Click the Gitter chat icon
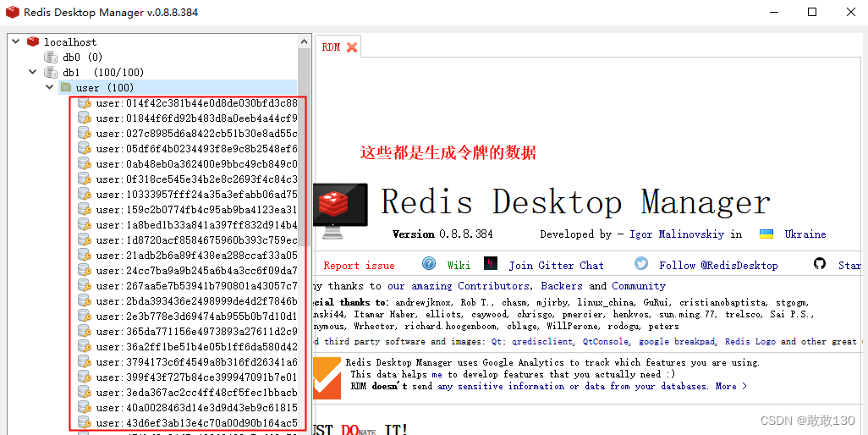Image resolution: width=868 pixels, height=435 pixels. 491,263
